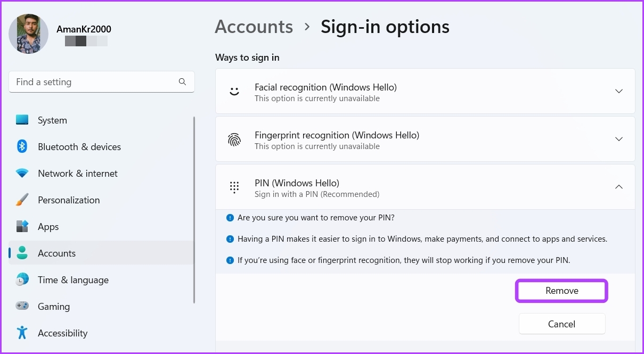Click 'Having a PIN makes it easier' message
Image resolution: width=644 pixels, height=354 pixels.
coord(422,239)
